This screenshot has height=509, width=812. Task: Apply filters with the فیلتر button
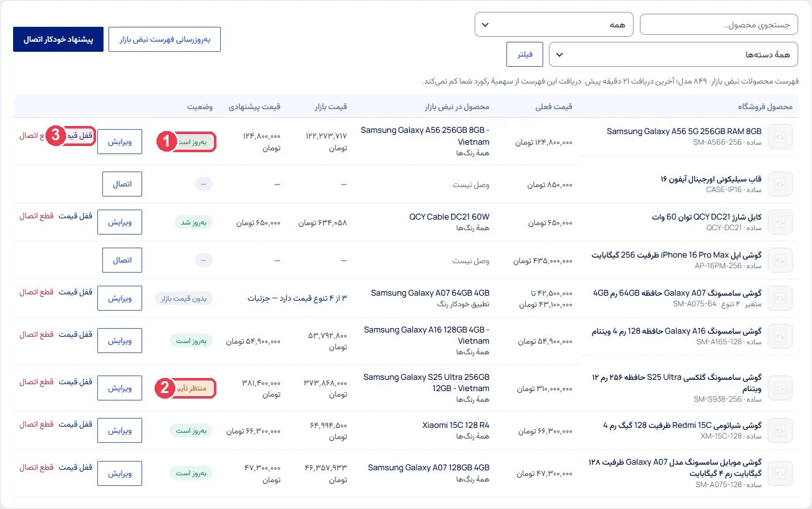(524, 54)
